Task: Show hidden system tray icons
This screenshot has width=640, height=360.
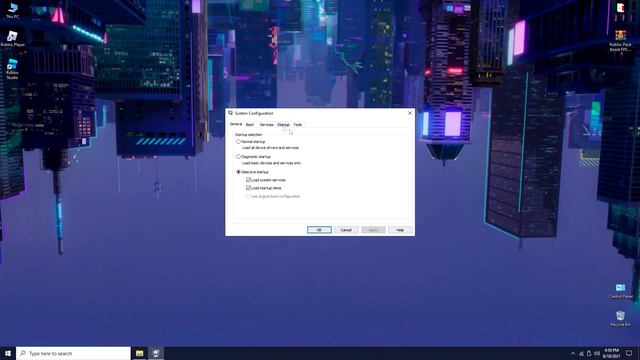Action: pos(573,353)
